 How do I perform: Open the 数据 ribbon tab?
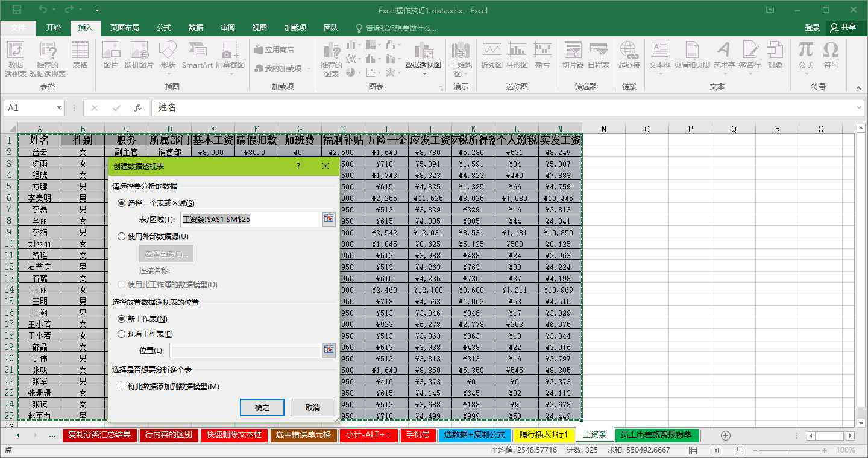[195, 27]
